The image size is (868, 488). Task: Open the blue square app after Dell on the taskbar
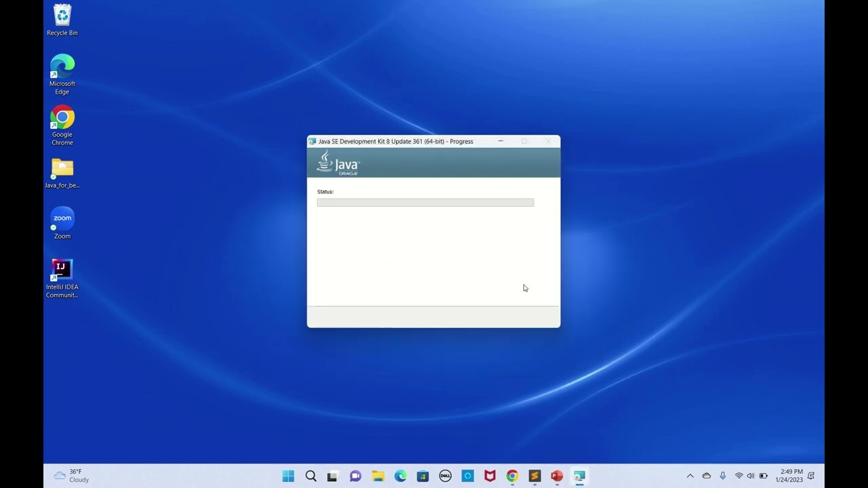click(x=468, y=476)
